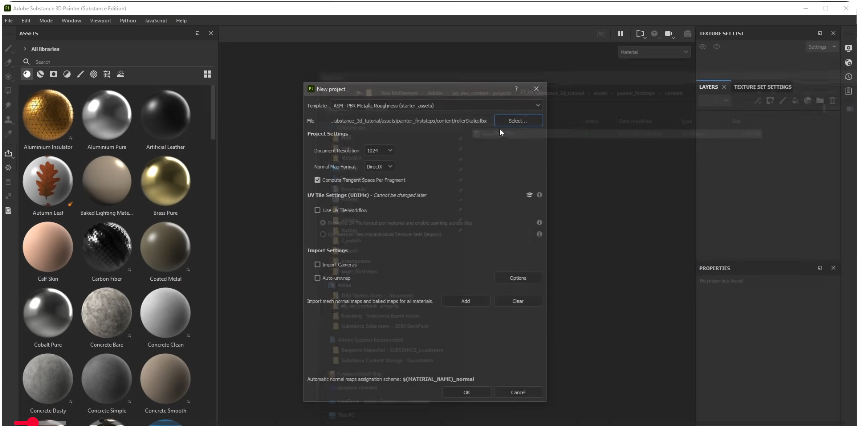The width and height of the screenshot is (859, 426).
Task: Click Clear button for baked maps
Action: [x=518, y=301]
